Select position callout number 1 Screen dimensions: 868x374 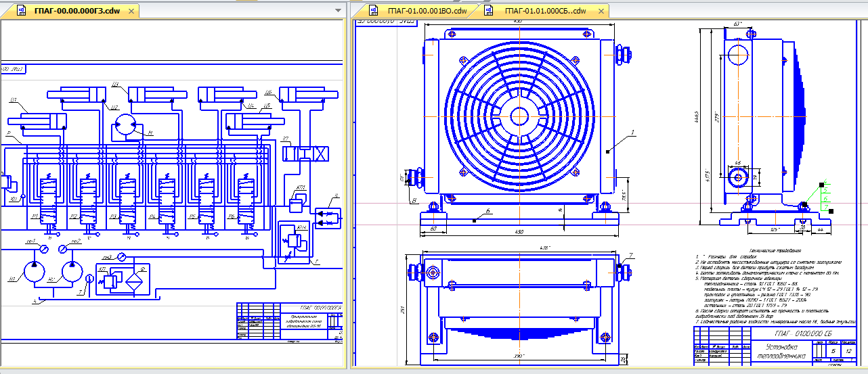[x=632, y=132]
